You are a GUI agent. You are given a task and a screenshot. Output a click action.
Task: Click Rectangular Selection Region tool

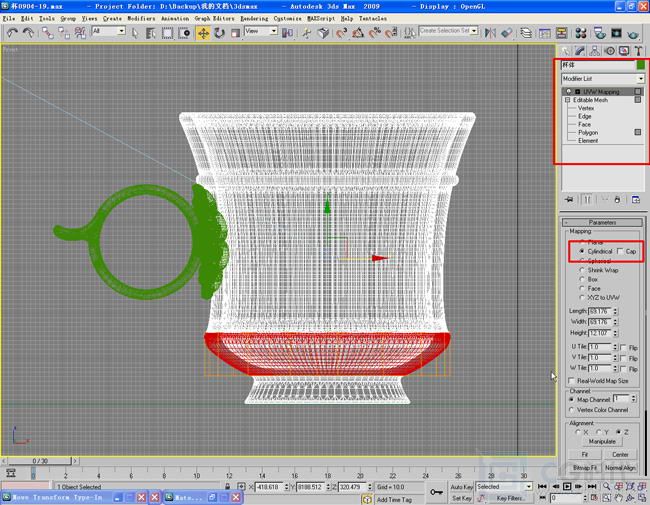click(167, 33)
